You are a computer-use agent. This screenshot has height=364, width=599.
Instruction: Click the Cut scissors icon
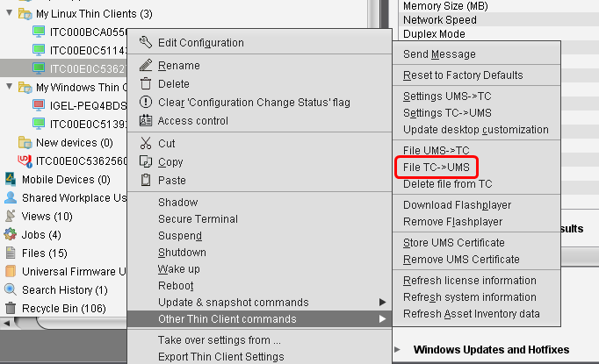[x=145, y=143]
